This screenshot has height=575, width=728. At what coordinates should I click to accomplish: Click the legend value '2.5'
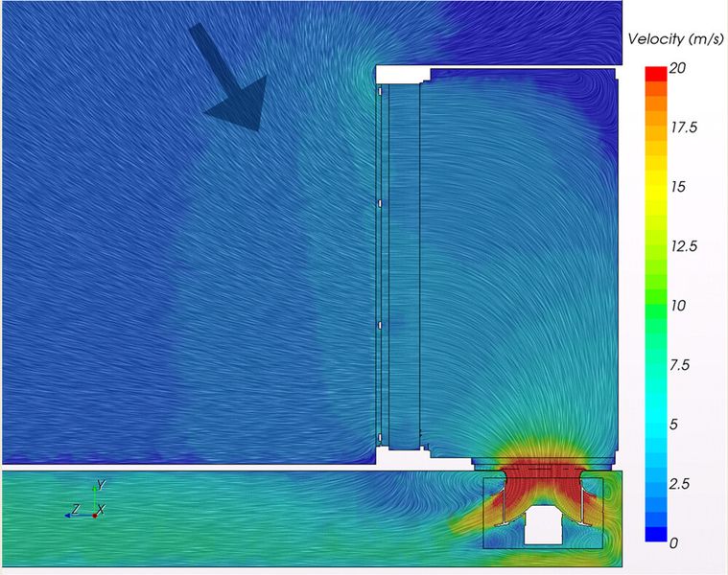(680, 484)
